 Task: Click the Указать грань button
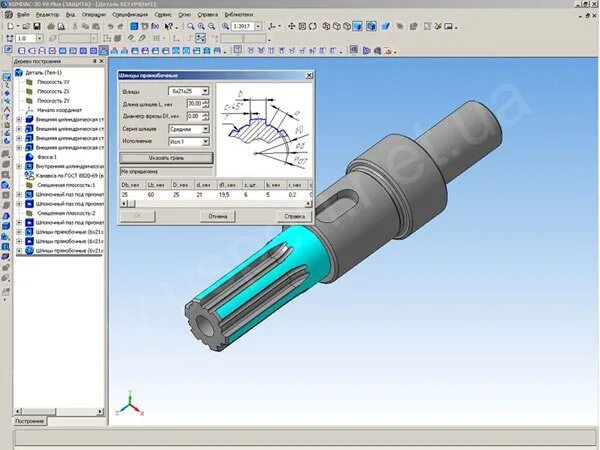[166, 158]
